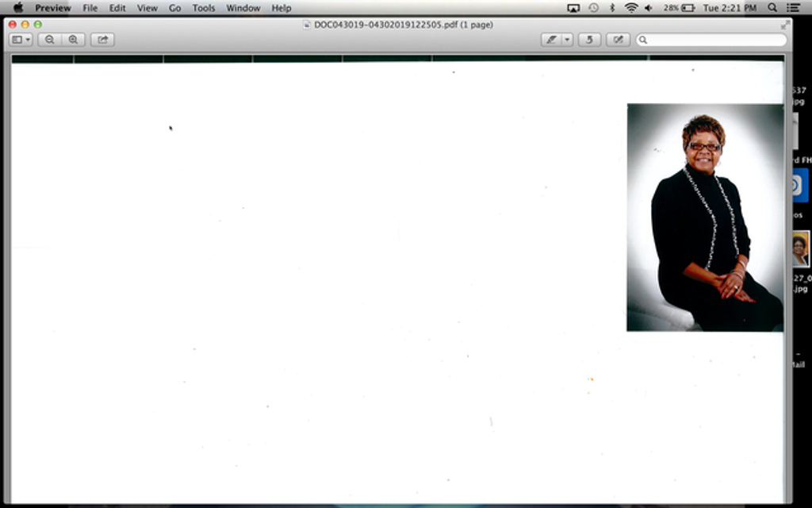Open the Notification Center icon
The image size is (812, 508).
click(793, 8)
